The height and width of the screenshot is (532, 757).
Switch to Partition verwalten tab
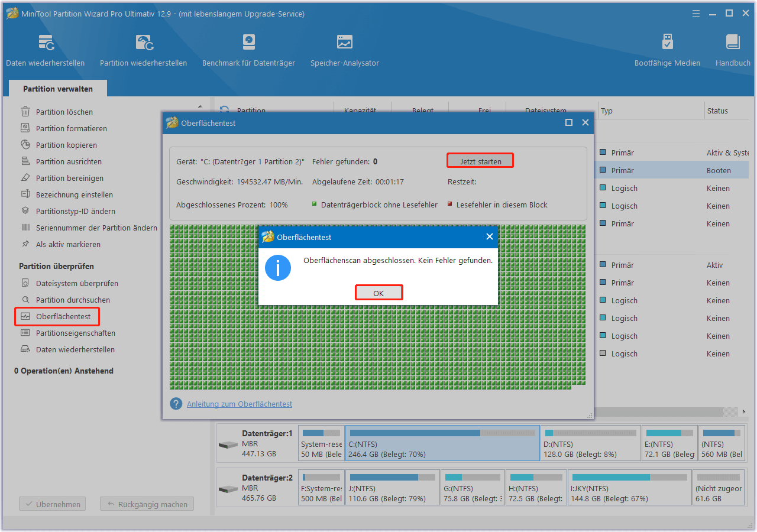click(x=58, y=89)
